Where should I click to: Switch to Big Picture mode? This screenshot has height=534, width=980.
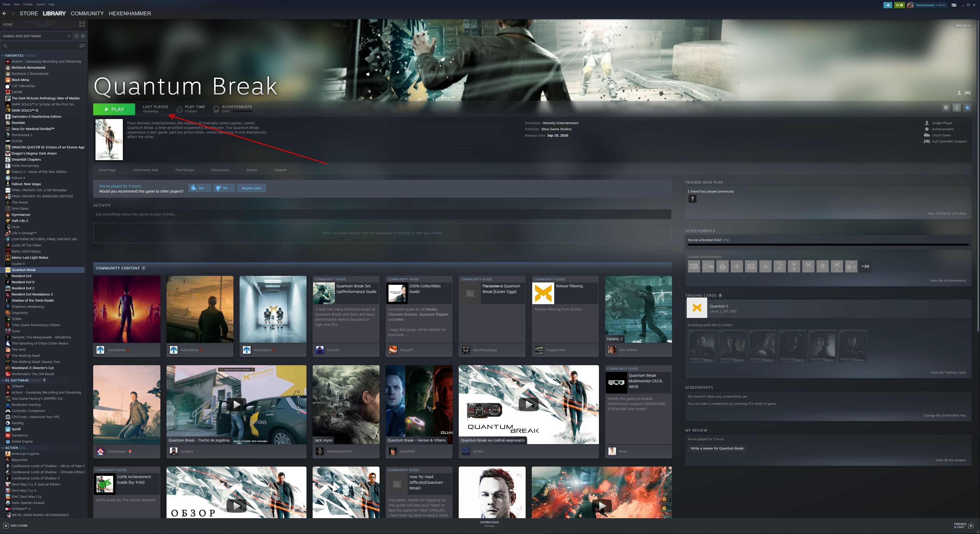(954, 5)
